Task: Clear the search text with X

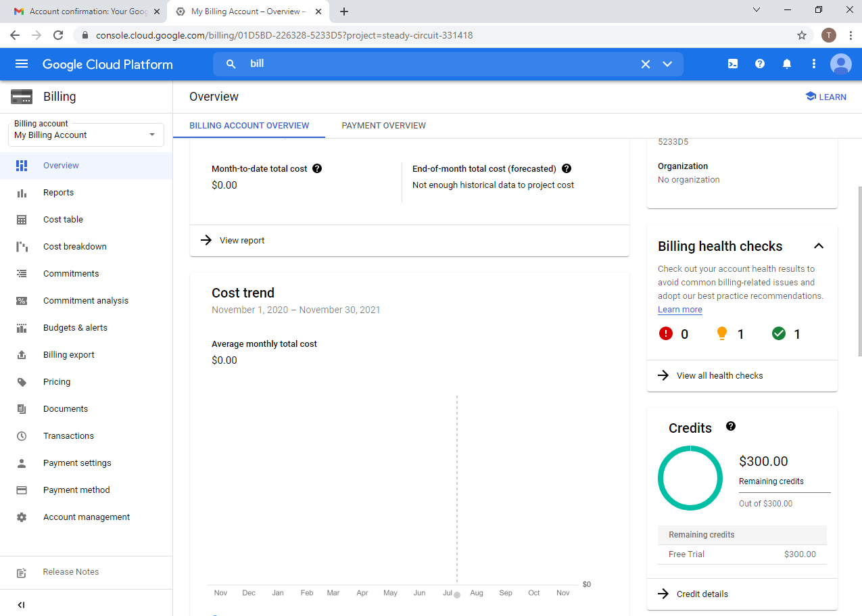Action: click(x=646, y=64)
